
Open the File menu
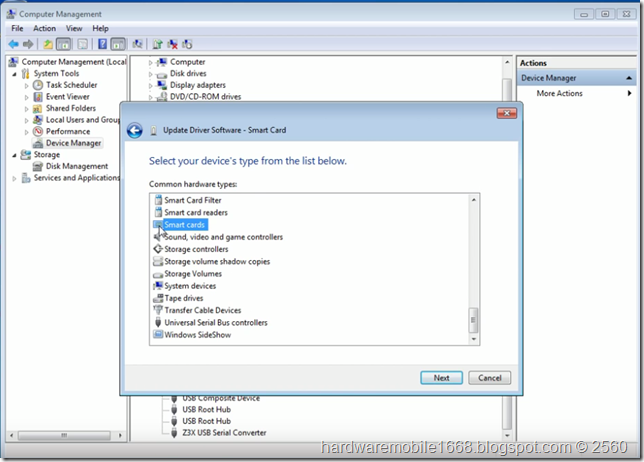[x=17, y=28]
